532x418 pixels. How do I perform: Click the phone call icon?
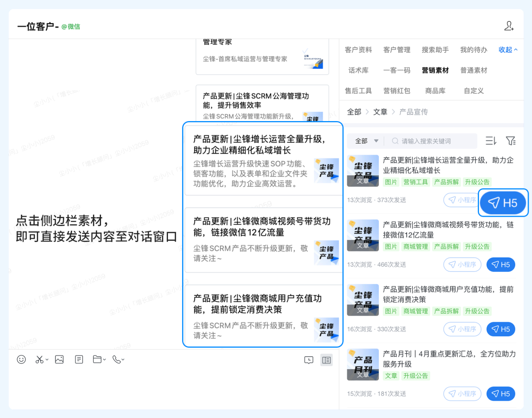pyautogui.click(x=116, y=359)
